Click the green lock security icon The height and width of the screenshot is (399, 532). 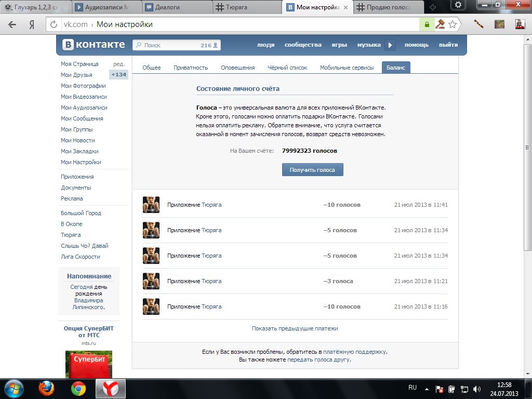pos(427,24)
